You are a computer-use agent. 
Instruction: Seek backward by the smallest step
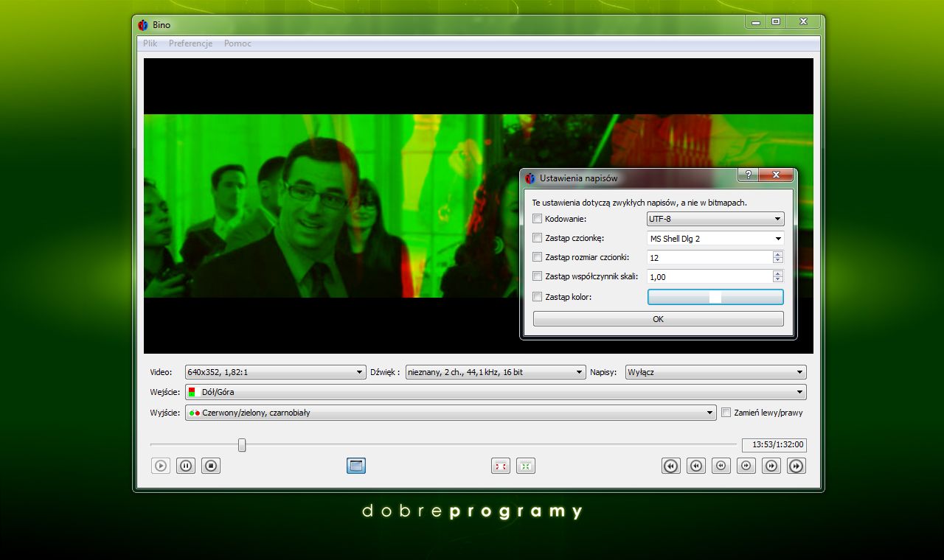tap(721, 466)
